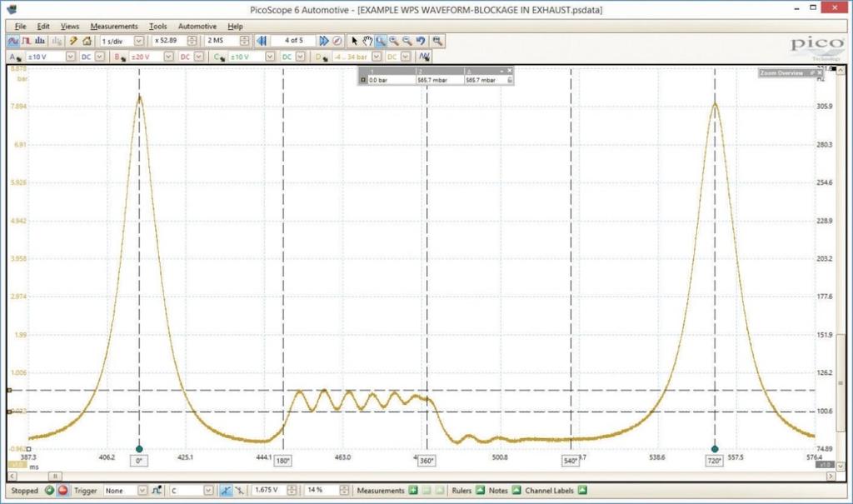Go to previous waveform buffer

[262, 41]
